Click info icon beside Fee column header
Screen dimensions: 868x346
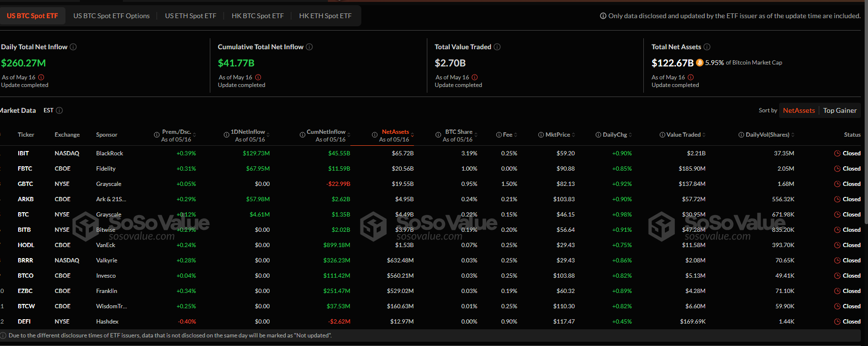coord(499,135)
